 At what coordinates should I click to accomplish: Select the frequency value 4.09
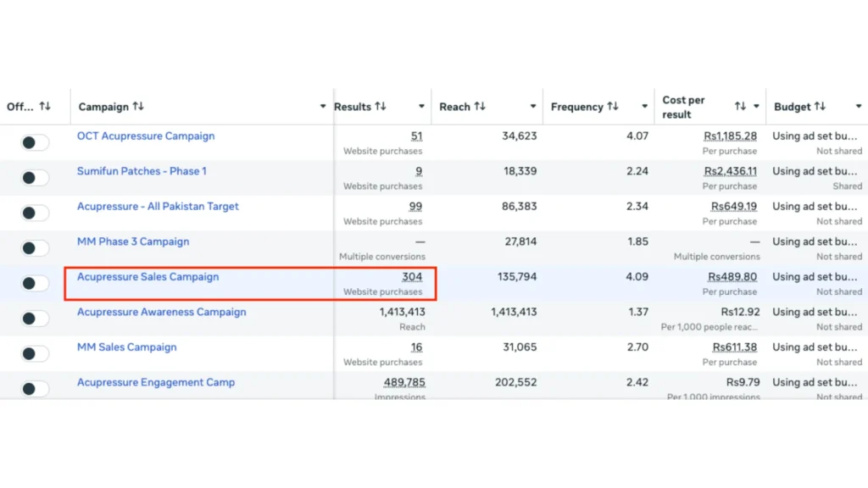(x=637, y=277)
